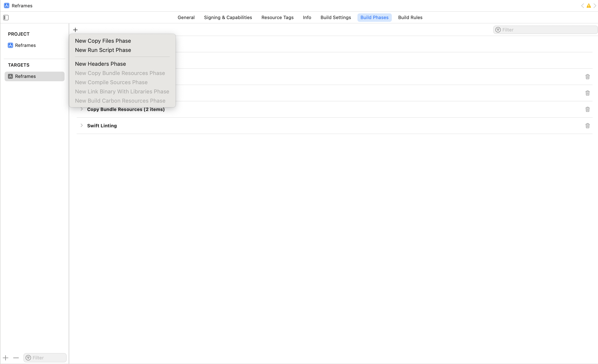The image size is (598, 364).
Task: Click the filter icon in the top-right search field
Action: tap(498, 30)
